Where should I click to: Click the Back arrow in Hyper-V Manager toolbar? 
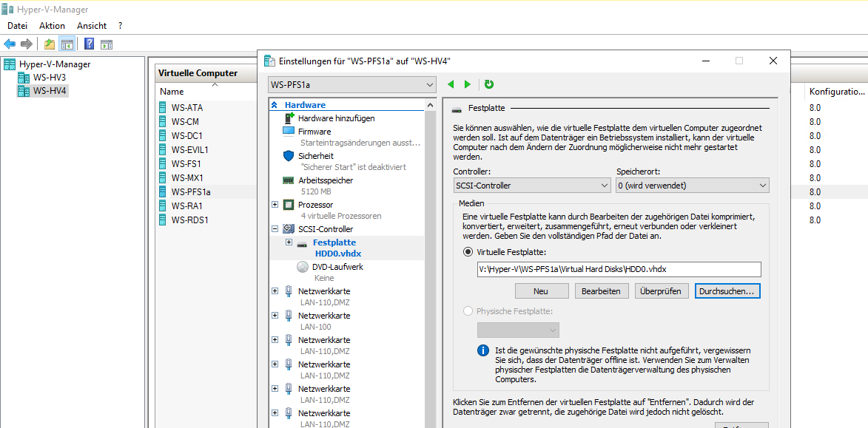[10, 44]
